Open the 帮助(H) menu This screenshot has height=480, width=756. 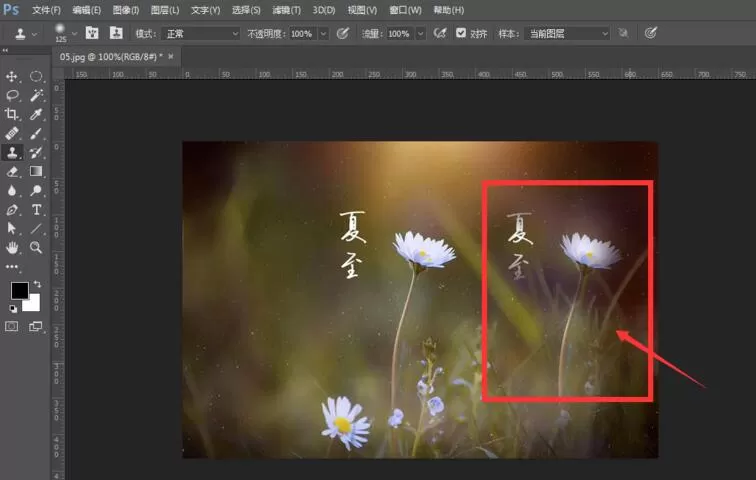(x=448, y=10)
